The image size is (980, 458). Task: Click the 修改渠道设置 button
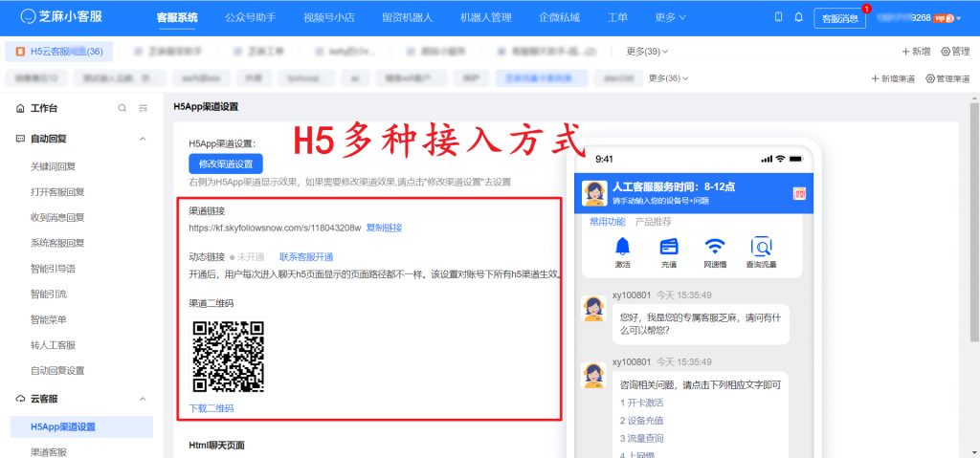(x=226, y=164)
